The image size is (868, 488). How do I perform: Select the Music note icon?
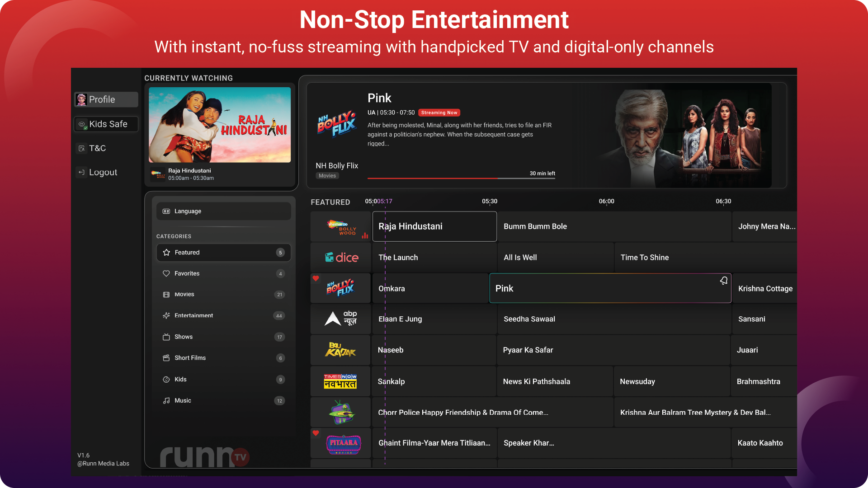pos(166,401)
